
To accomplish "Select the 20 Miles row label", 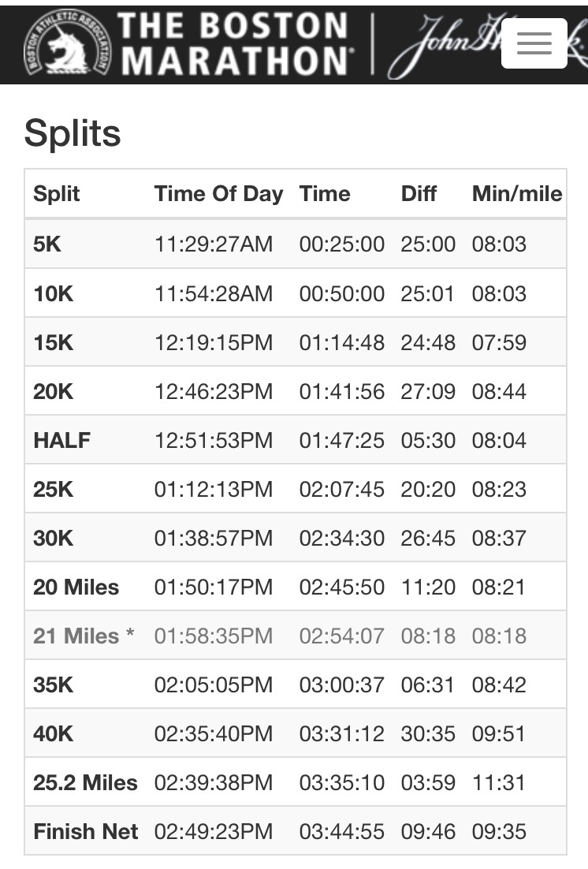I will pos(76,587).
